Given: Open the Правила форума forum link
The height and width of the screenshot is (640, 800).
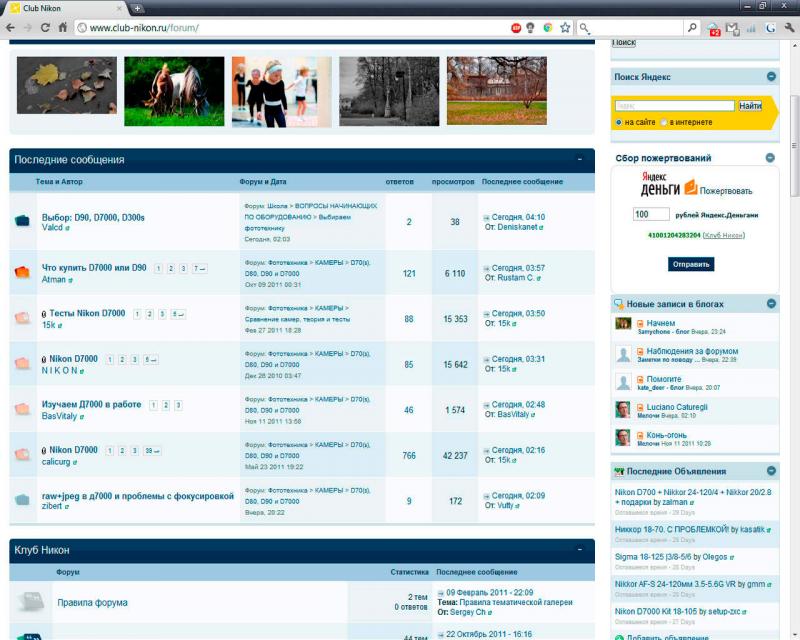Looking at the screenshot, I should pyautogui.click(x=92, y=603).
